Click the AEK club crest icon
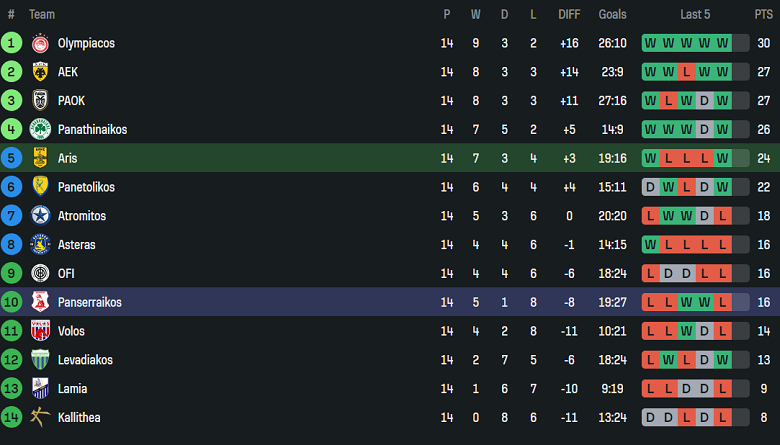780x445 pixels. coord(40,72)
